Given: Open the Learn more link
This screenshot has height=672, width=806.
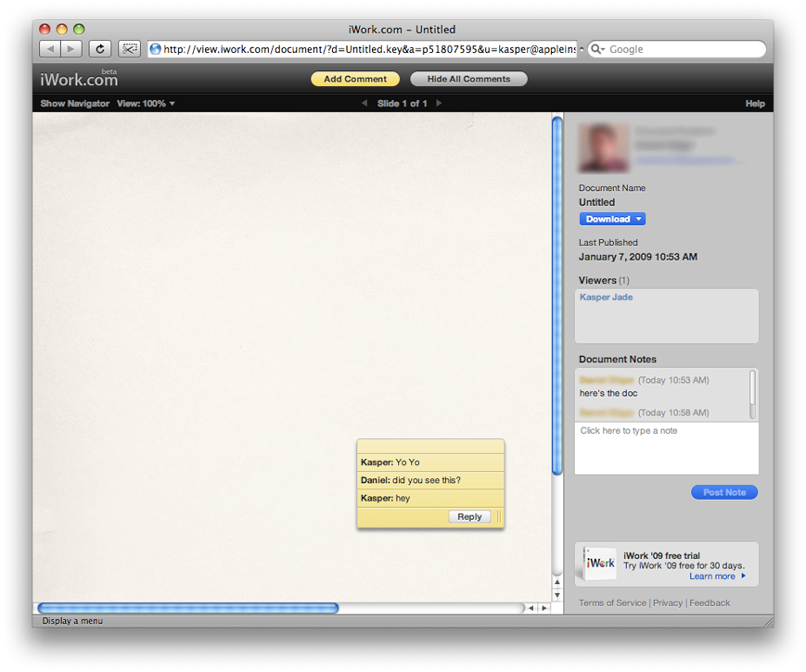Looking at the screenshot, I should point(718,577).
